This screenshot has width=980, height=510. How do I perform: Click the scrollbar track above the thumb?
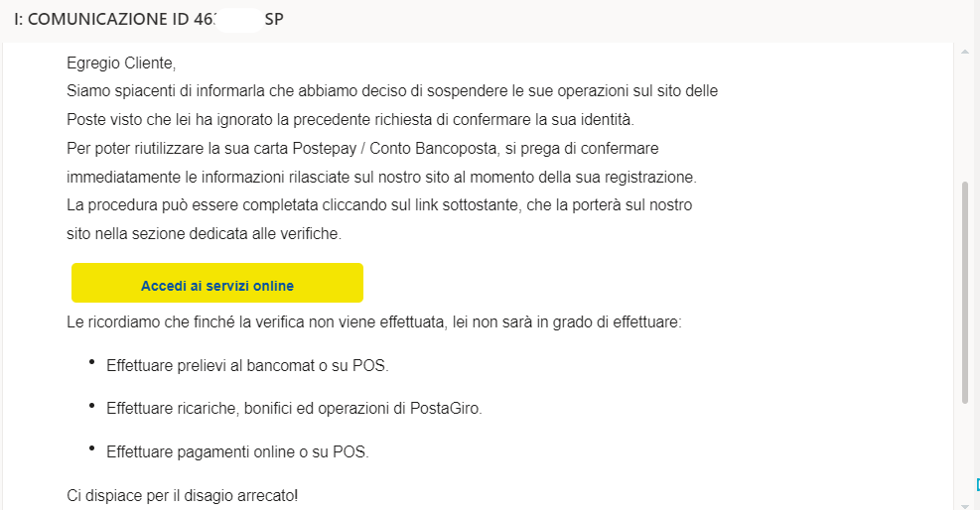965,119
